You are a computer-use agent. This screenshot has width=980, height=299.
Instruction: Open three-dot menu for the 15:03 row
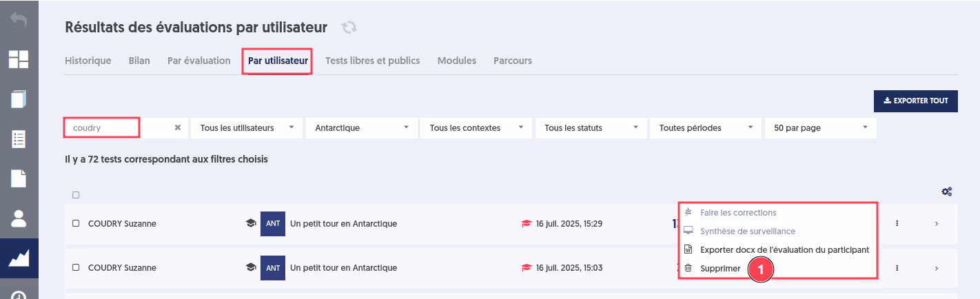897,267
